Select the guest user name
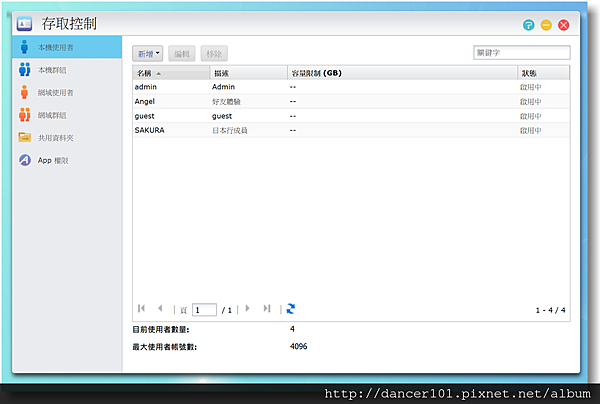Viewport: 600px width, 404px height. pos(145,116)
